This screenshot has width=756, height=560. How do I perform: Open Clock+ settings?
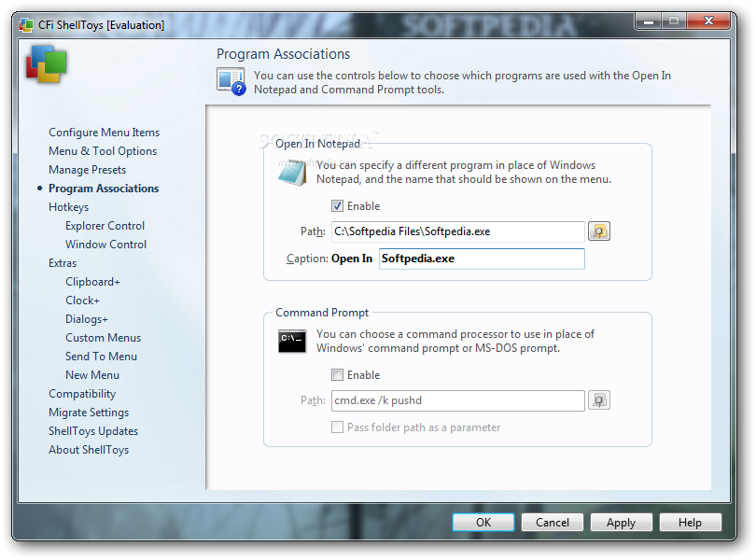(x=82, y=301)
